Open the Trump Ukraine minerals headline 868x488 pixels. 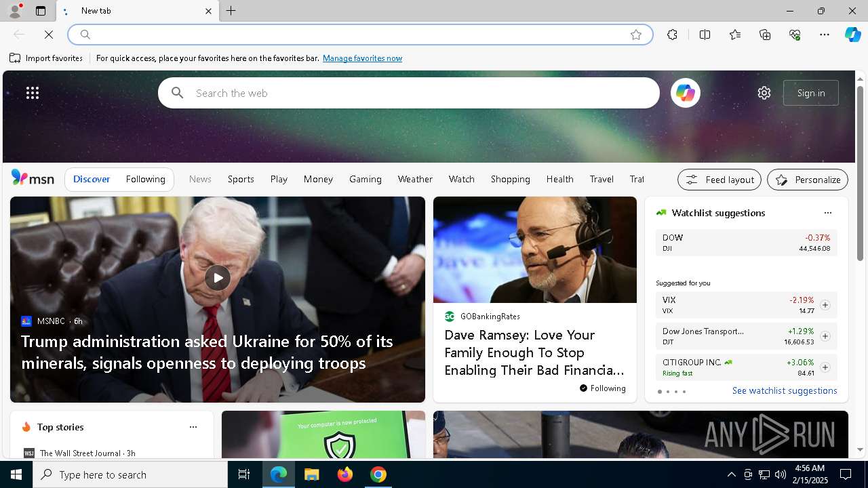tap(207, 352)
